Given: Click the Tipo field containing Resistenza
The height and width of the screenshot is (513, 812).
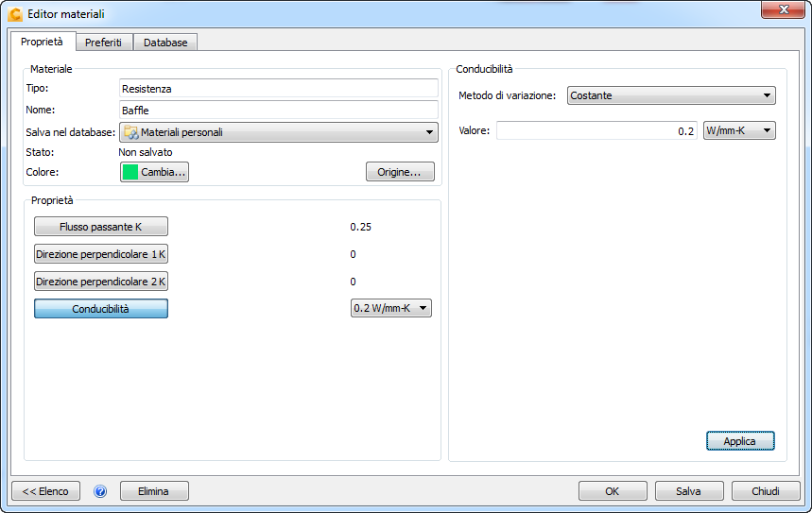Looking at the screenshot, I should [x=279, y=89].
